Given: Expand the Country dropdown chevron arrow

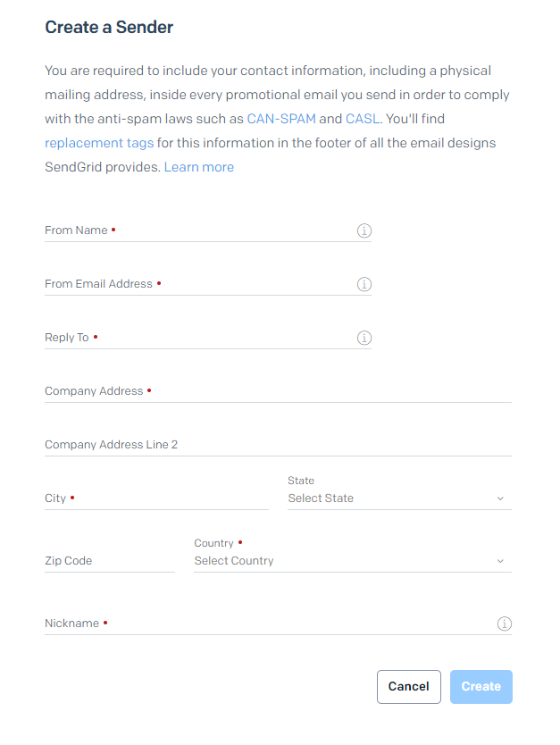Looking at the screenshot, I should (500, 561).
